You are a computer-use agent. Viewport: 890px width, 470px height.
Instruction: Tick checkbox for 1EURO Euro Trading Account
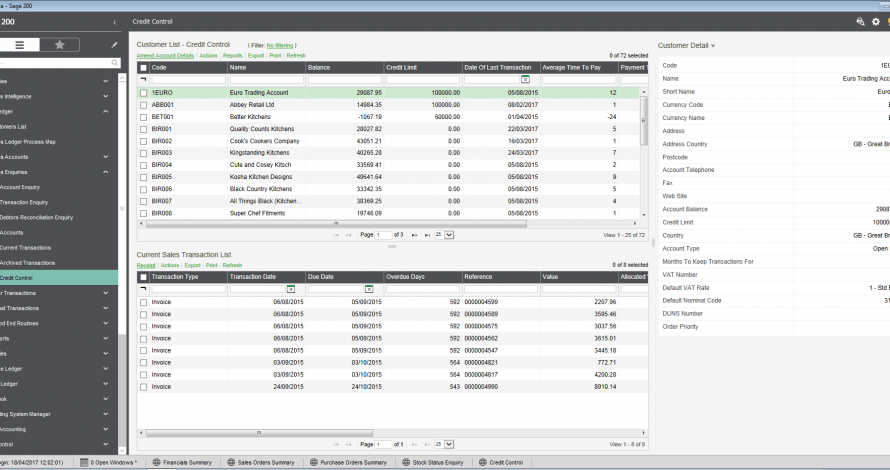[143, 93]
